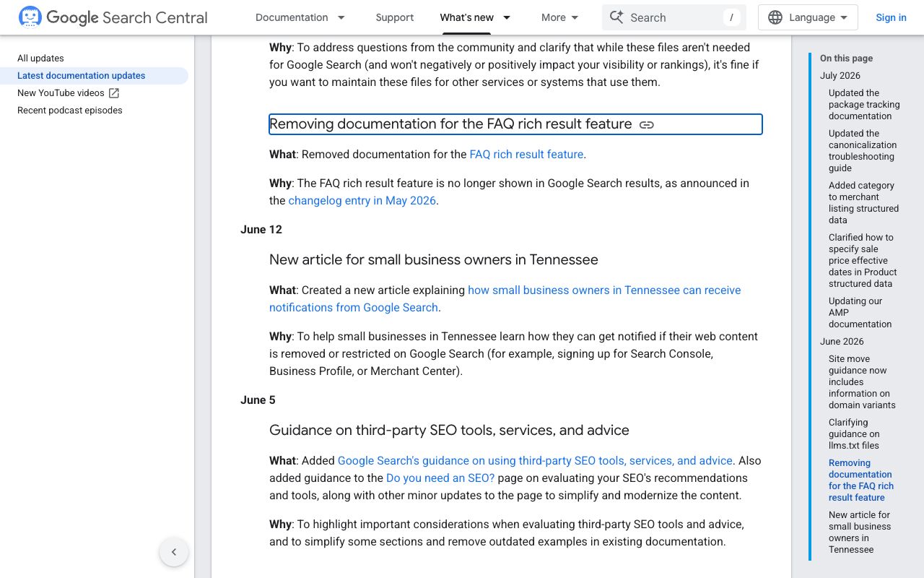Jump to Updating our AMP documentation entry

coord(860,312)
